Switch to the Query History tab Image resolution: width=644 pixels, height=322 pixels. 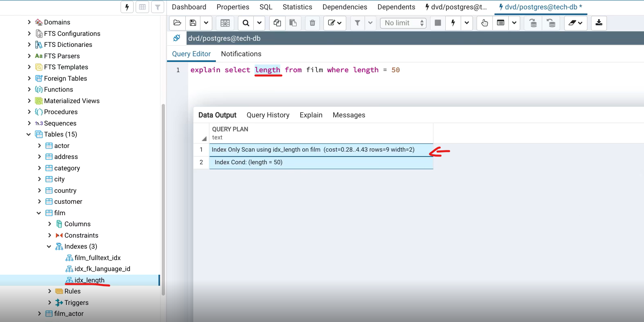coord(268,115)
